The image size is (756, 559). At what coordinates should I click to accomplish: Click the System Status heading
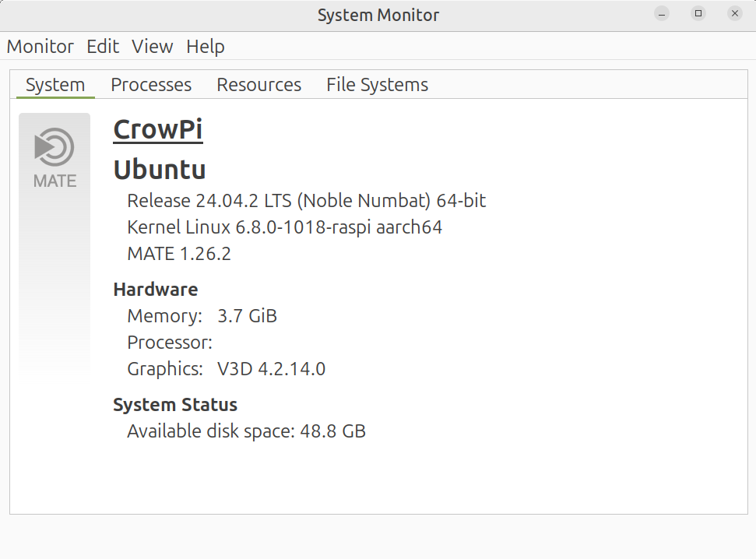click(x=175, y=405)
